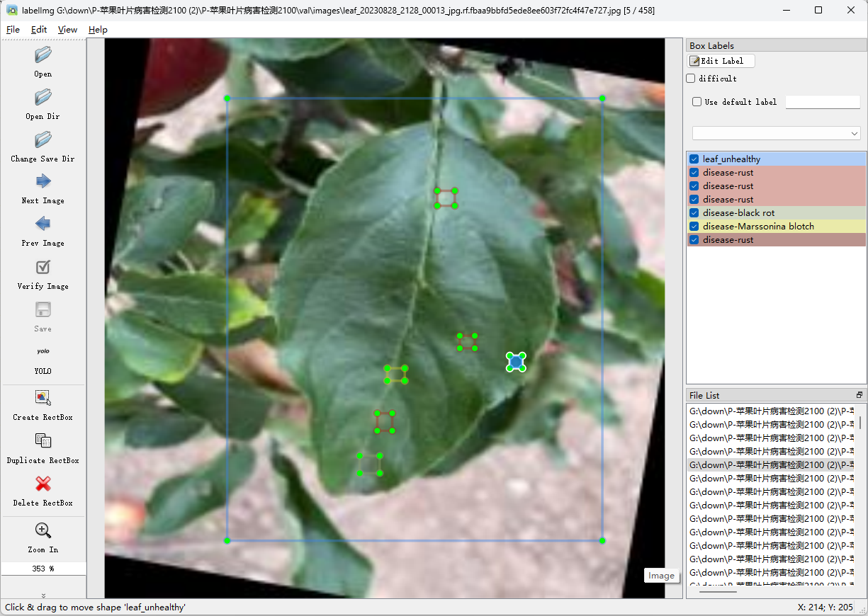Click the Open file icon
Screen dimensions: 868x616
pos(43,55)
